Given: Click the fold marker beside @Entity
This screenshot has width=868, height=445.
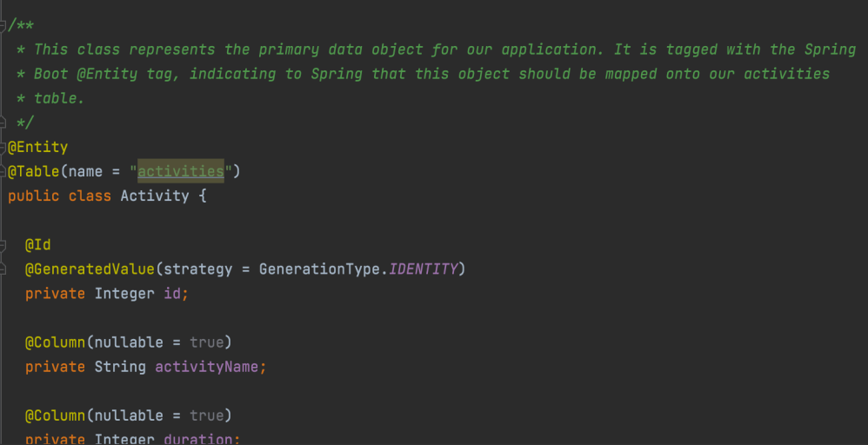Looking at the screenshot, I should click(4, 148).
